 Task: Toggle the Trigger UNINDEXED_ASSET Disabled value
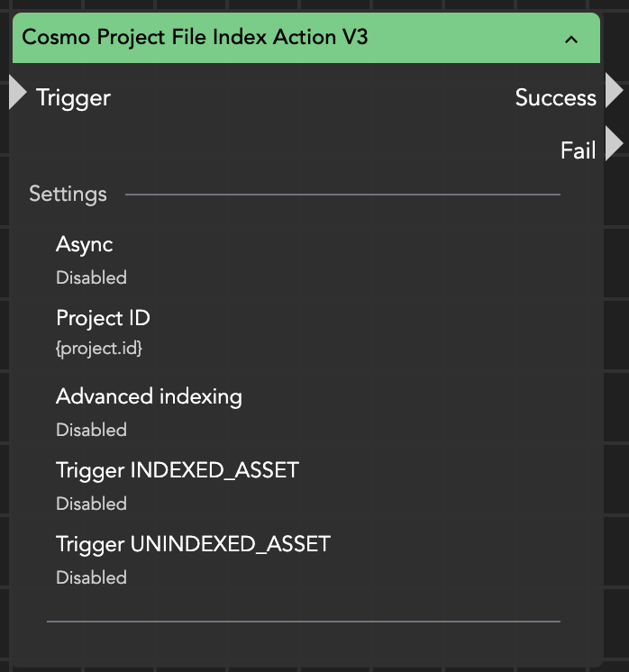tap(91, 577)
